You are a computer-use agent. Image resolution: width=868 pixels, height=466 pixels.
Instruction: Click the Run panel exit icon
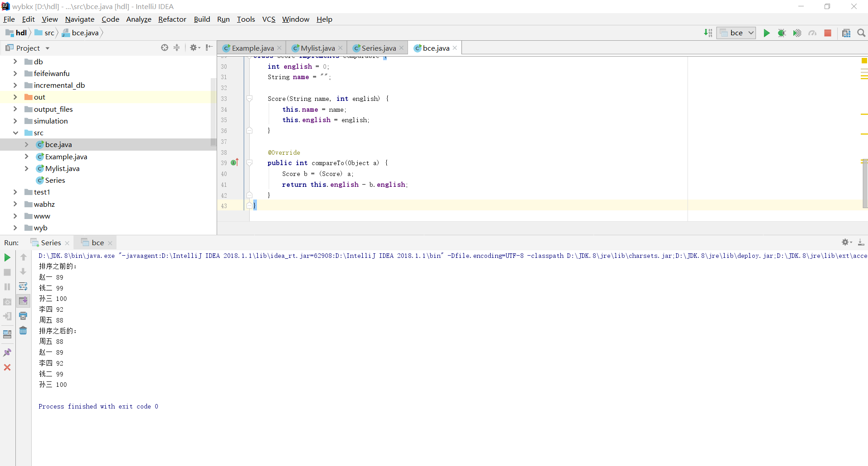pos(7,316)
